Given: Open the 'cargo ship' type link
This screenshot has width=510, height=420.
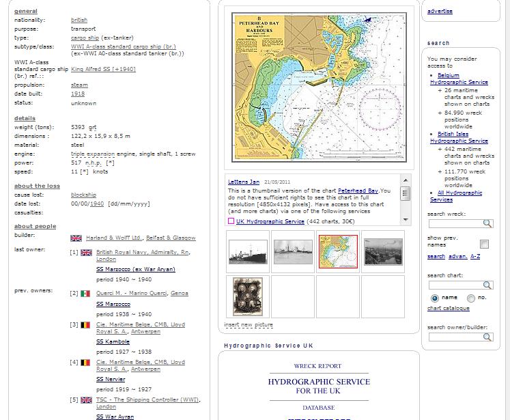Looking at the screenshot, I should (85, 38).
